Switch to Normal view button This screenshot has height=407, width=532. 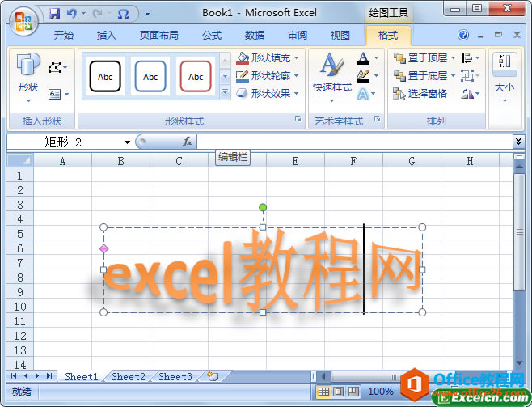click(323, 392)
